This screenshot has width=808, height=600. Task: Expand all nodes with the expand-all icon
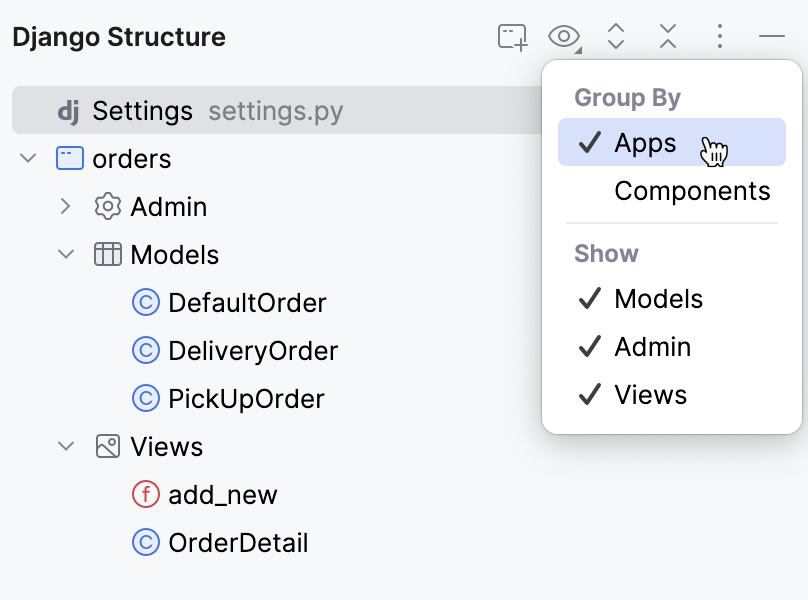616,35
